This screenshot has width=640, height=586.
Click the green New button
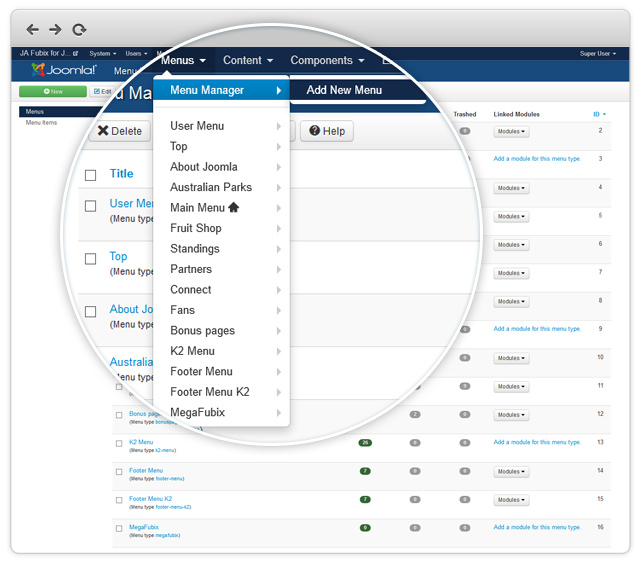coord(53,91)
